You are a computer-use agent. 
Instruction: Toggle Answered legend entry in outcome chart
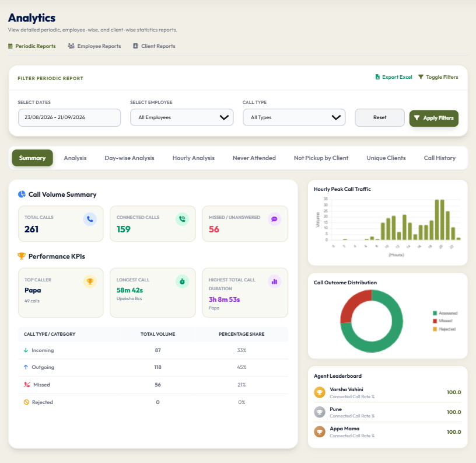[445, 313]
